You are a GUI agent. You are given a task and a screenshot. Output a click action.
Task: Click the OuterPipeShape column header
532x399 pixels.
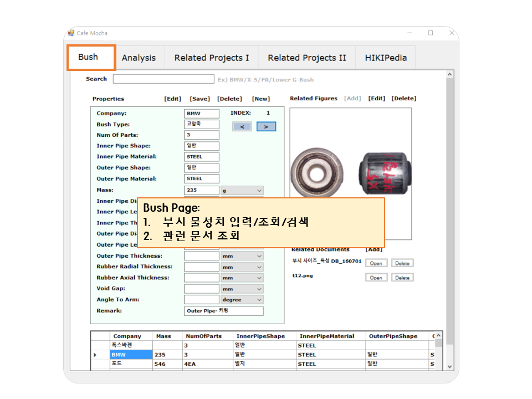coord(397,336)
